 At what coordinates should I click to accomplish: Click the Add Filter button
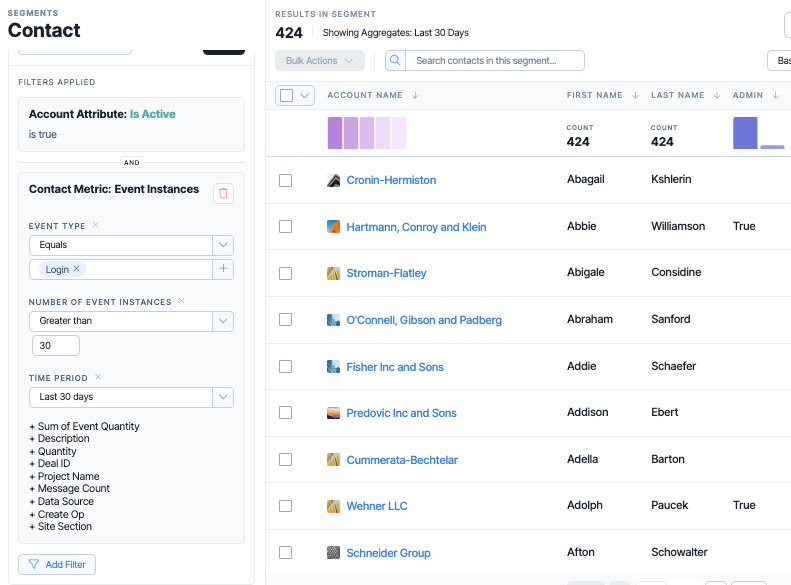point(57,564)
